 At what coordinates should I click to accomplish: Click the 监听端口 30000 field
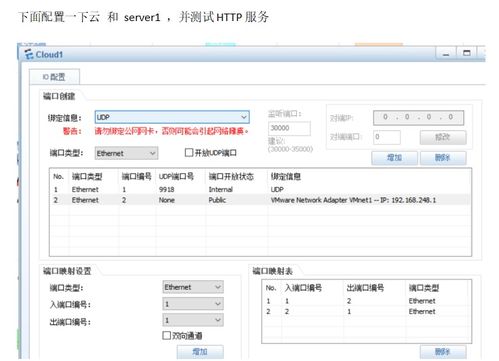[x=289, y=128]
